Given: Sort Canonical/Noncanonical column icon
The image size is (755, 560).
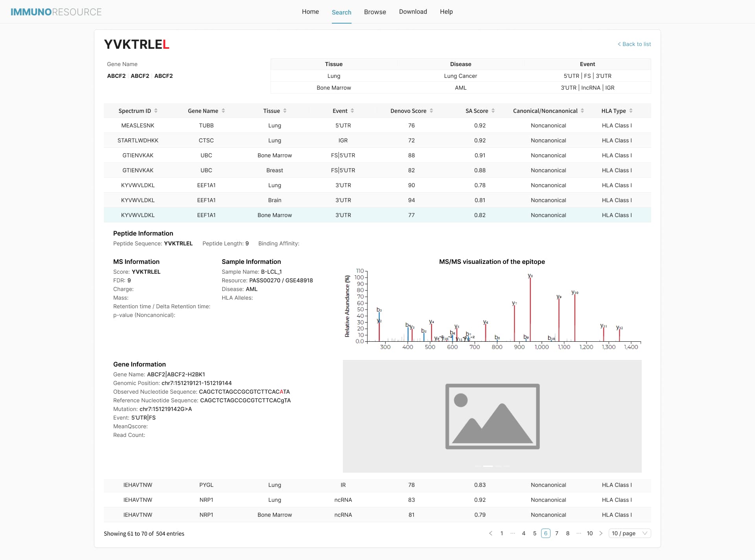Looking at the screenshot, I should coord(582,111).
